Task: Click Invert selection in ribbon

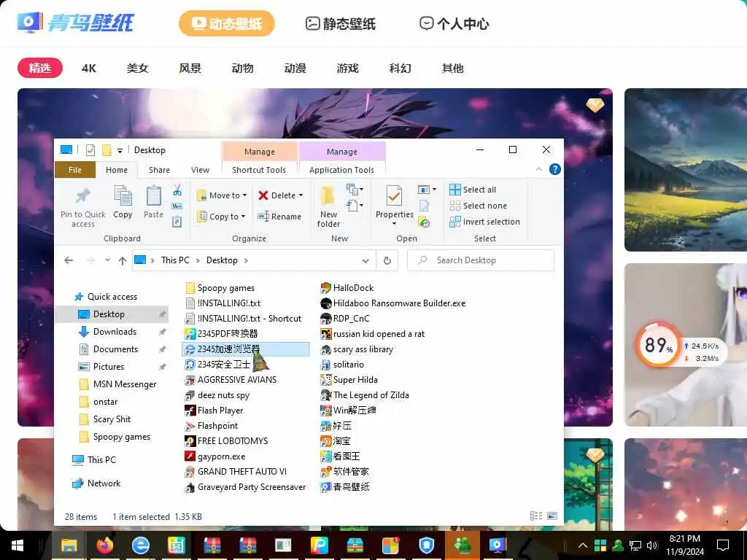Action: pyautogui.click(x=484, y=222)
